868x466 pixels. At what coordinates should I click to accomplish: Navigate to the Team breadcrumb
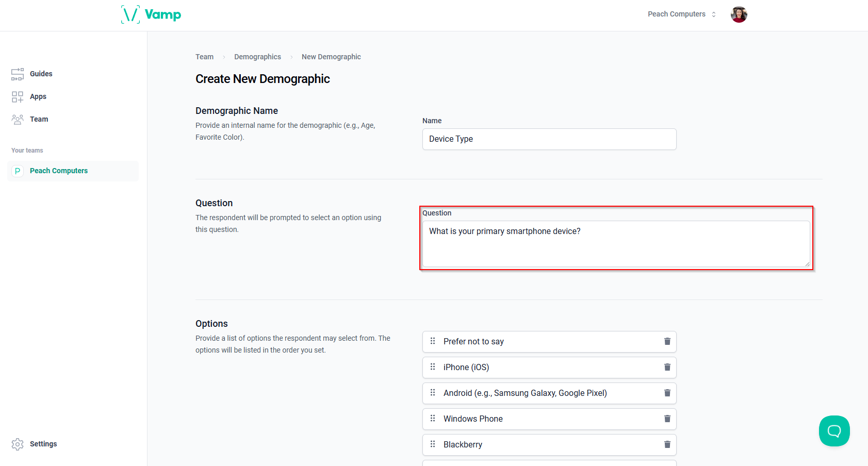(x=204, y=57)
